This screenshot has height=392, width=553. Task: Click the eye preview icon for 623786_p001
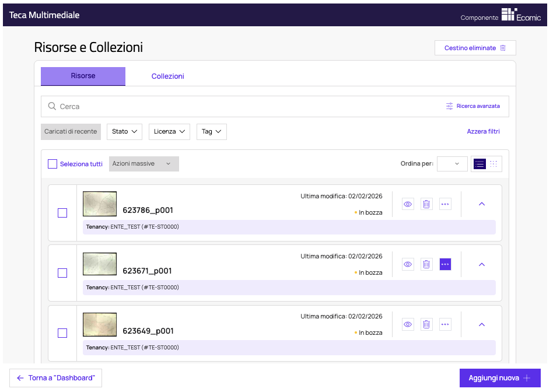(x=408, y=204)
